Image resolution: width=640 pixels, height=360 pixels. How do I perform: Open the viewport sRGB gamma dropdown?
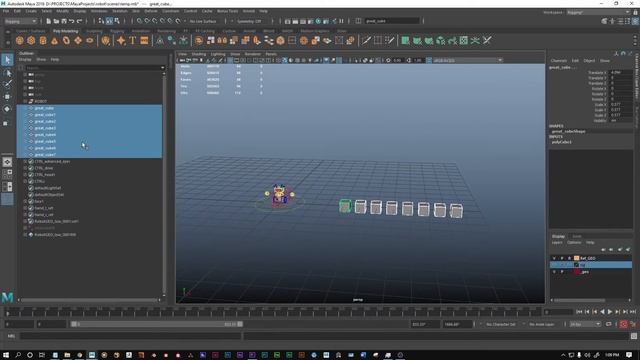(467, 60)
